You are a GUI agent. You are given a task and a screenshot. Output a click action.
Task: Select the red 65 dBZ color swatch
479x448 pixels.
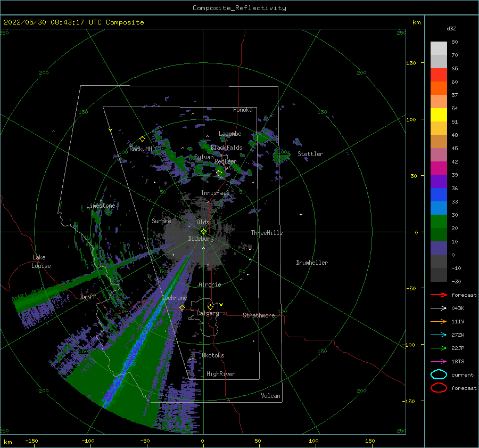439,75
